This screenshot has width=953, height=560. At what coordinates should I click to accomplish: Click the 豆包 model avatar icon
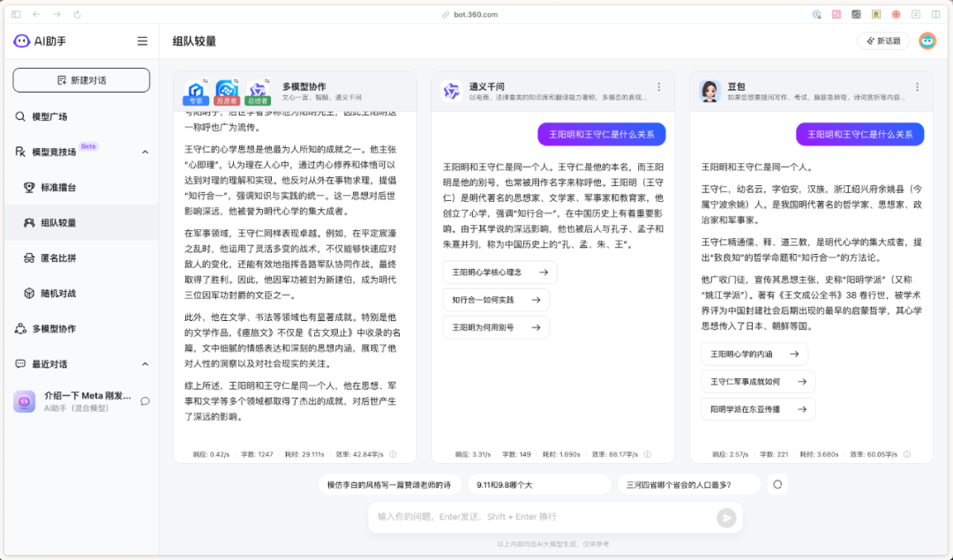pyautogui.click(x=709, y=91)
